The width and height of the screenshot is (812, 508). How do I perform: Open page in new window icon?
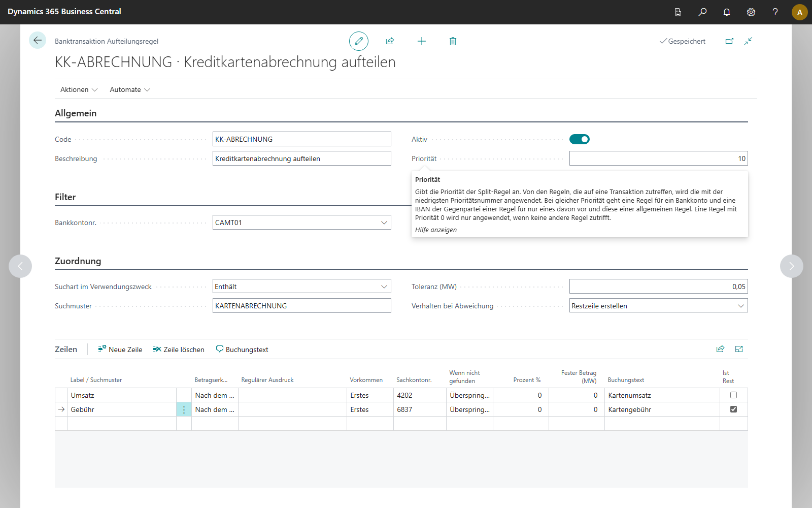[729, 41]
